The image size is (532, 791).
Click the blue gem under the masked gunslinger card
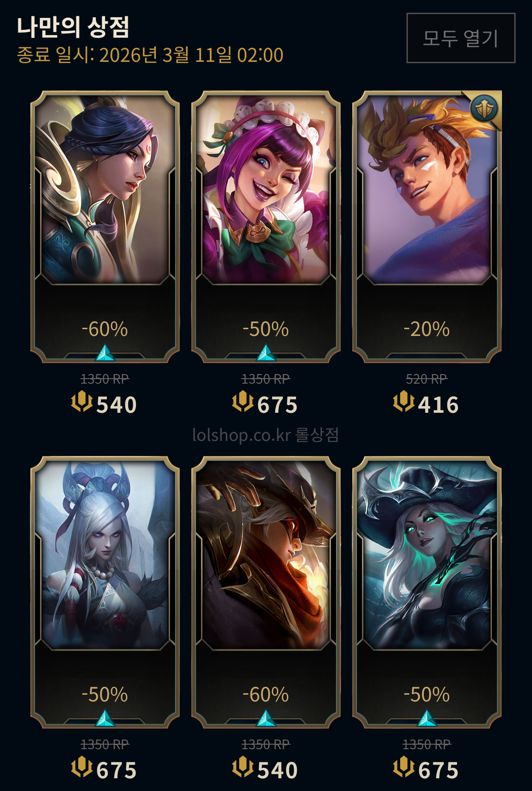coord(266,719)
